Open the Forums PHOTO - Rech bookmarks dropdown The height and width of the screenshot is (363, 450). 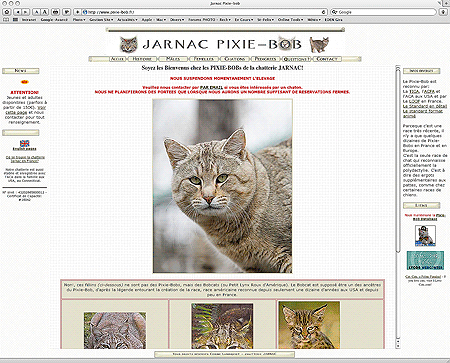pyautogui.click(x=210, y=20)
